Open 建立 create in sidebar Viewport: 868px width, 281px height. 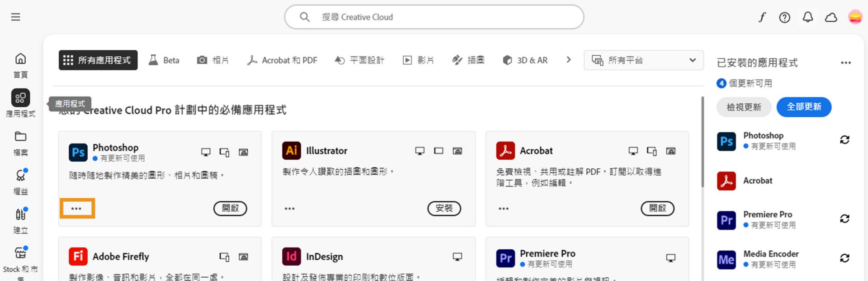click(20, 221)
